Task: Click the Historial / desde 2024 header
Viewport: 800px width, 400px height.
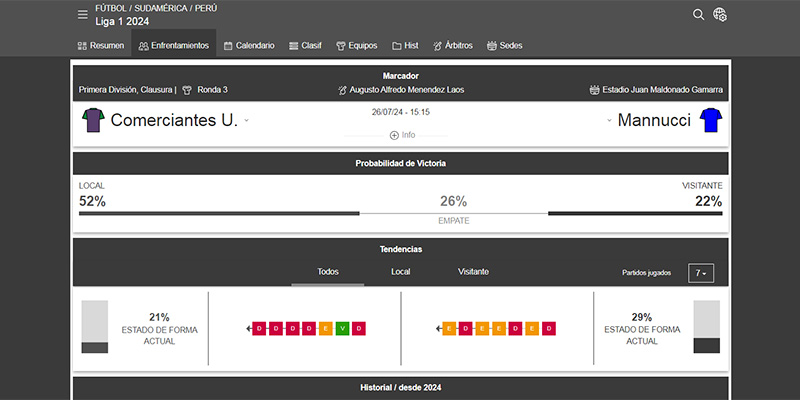Action: pos(401,388)
